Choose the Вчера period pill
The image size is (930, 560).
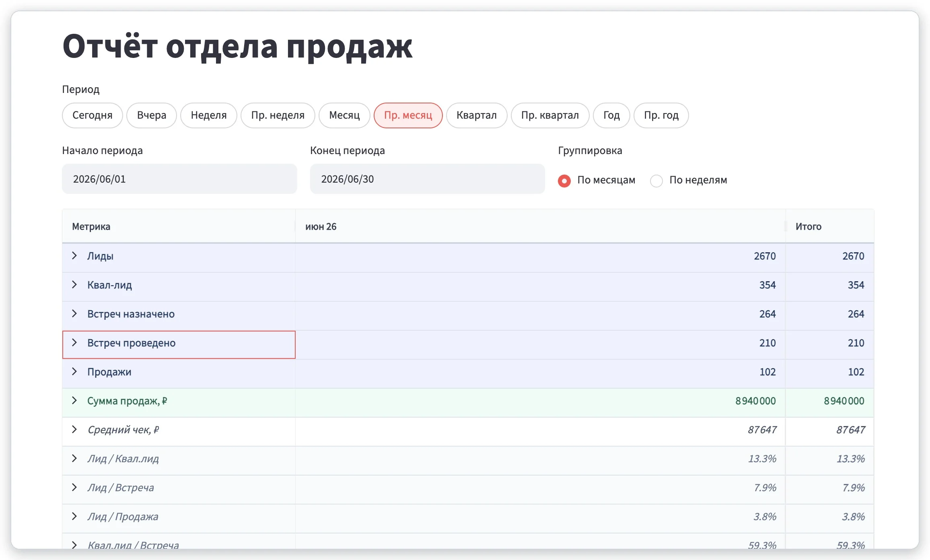point(152,115)
